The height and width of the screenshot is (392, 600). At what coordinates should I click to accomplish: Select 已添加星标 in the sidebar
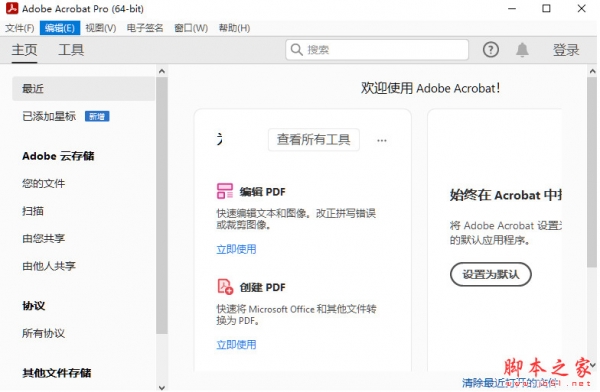49,116
